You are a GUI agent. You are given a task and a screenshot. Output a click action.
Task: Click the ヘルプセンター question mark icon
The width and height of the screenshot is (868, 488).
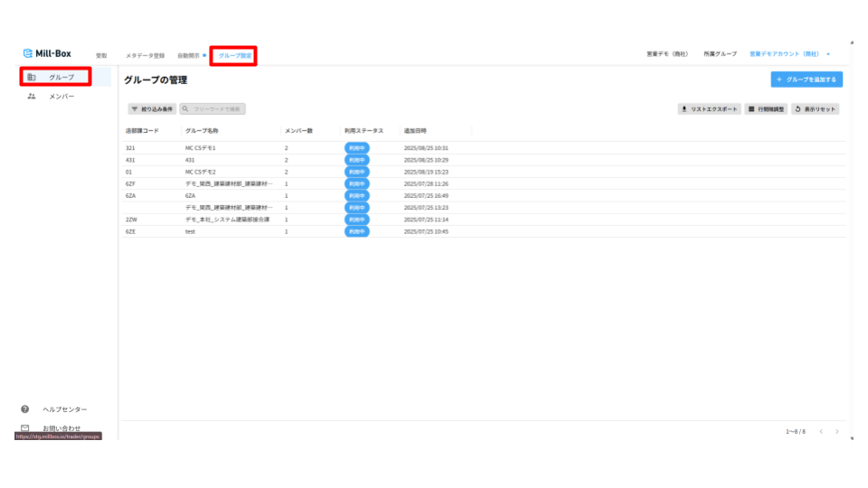pyautogui.click(x=25, y=409)
